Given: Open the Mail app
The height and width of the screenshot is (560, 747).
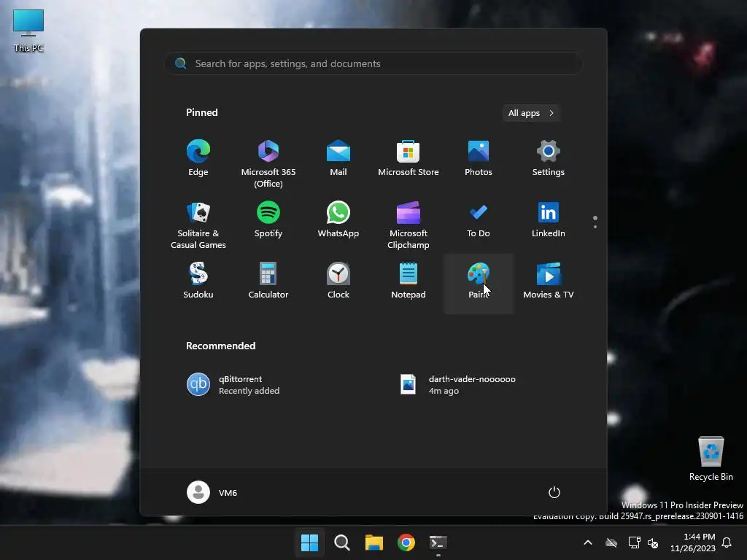Looking at the screenshot, I should point(338,159).
